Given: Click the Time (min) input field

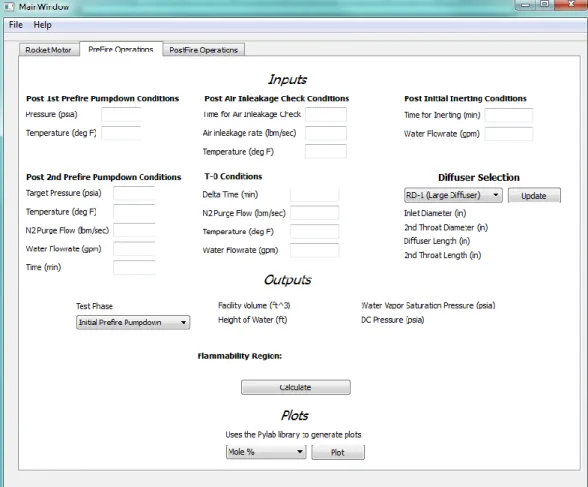Looking at the screenshot, I should [134, 267].
